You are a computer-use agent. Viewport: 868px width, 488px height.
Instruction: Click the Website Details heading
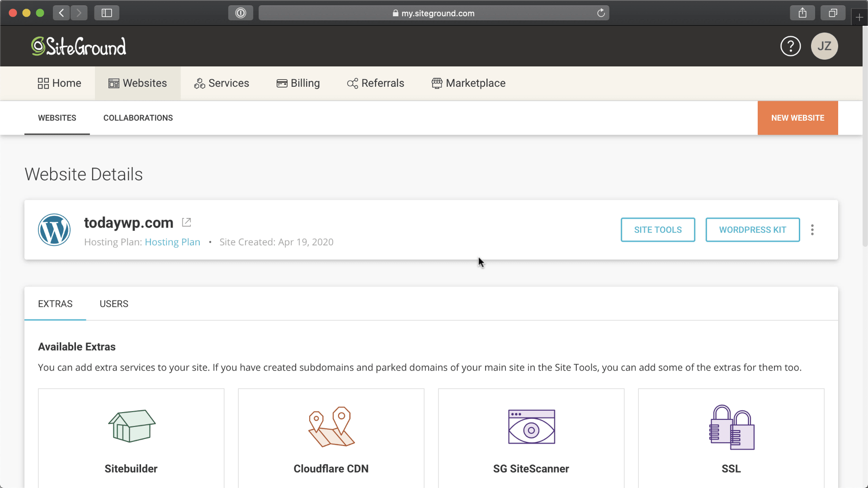coord(84,174)
